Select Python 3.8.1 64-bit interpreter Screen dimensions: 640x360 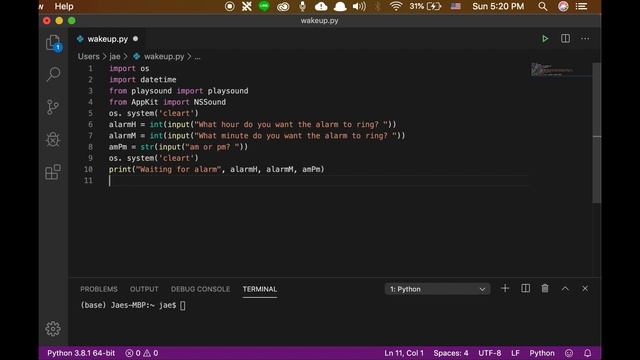pyautogui.click(x=81, y=353)
